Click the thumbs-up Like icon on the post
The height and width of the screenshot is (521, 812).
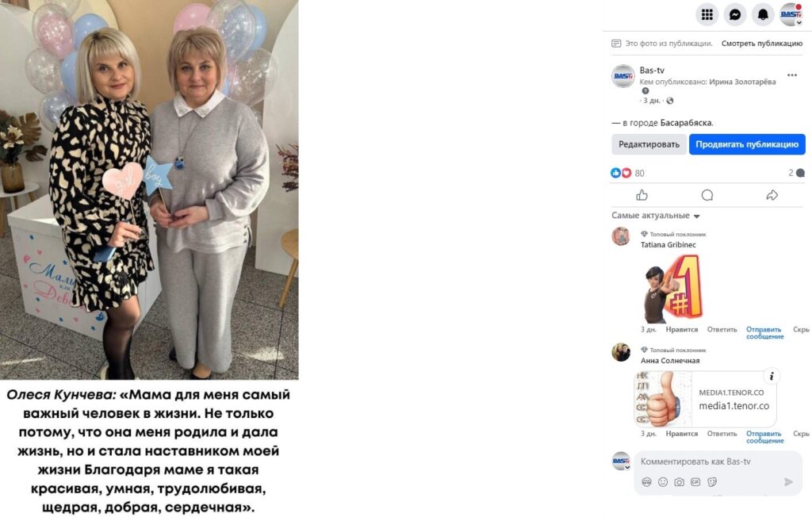tap(642, 195)
